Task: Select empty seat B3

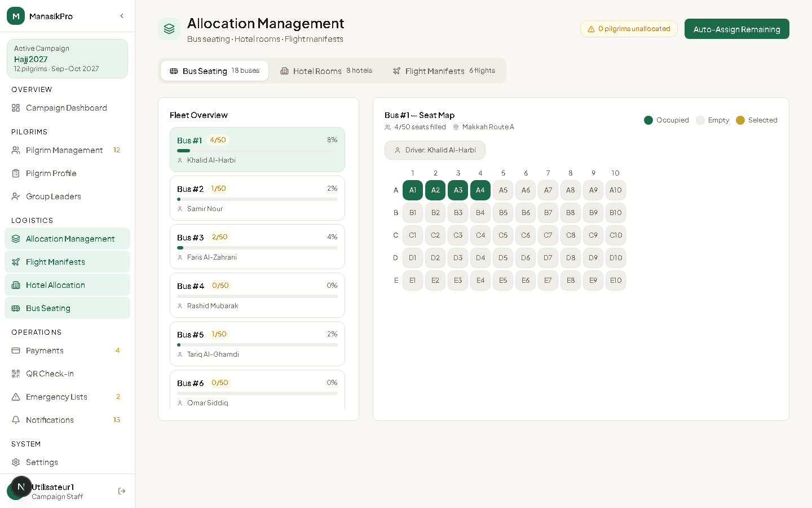Action: point(458,213)
